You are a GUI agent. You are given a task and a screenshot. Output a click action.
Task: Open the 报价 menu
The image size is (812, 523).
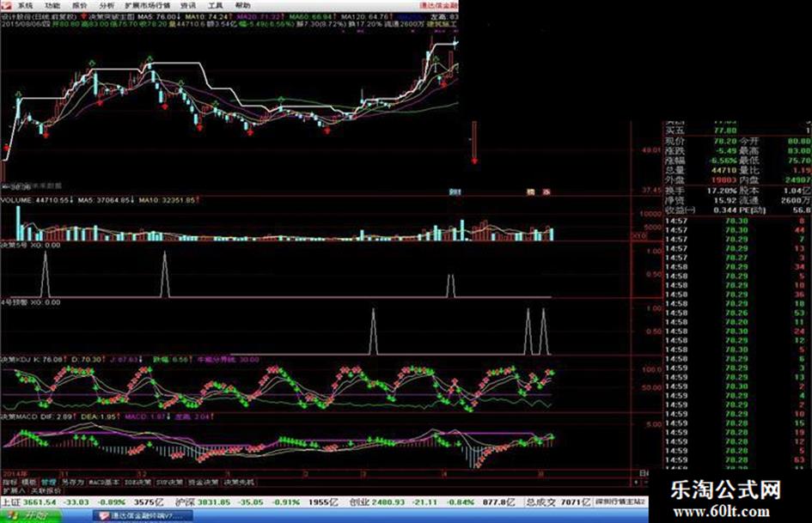coord(80,5)
